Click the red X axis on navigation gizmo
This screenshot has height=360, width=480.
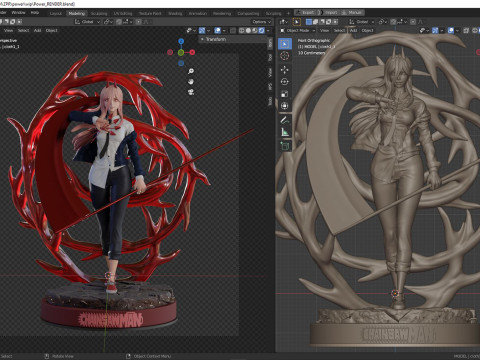click(192, 52)
